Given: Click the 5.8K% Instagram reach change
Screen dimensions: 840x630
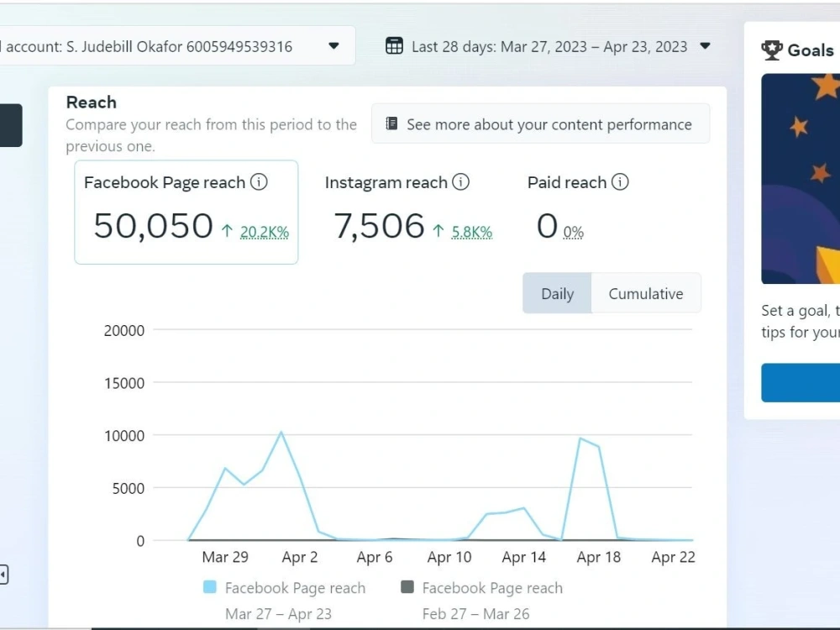Looking at the screenshot, I should coord(471,232).
